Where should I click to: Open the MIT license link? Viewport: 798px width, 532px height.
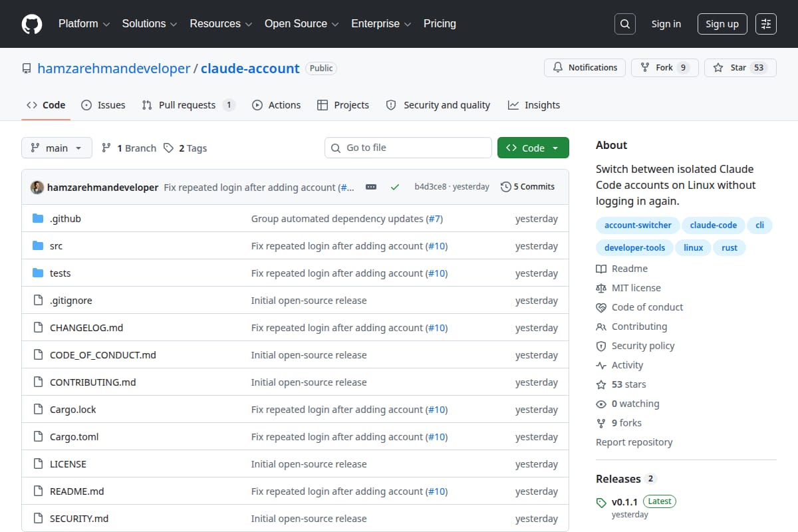tap(628, 288)
